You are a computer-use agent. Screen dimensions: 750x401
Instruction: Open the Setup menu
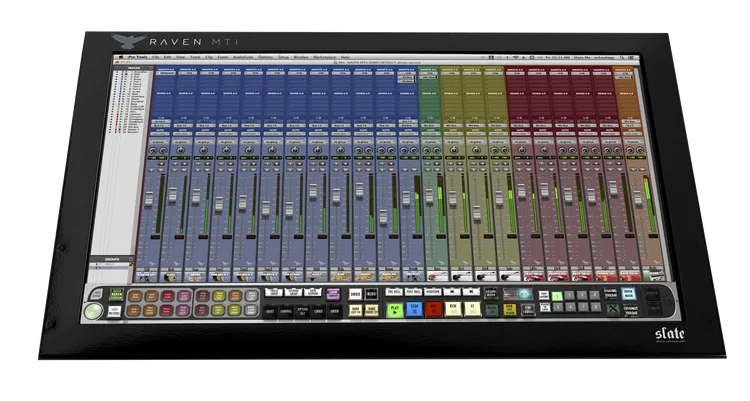tap(283, 57)
